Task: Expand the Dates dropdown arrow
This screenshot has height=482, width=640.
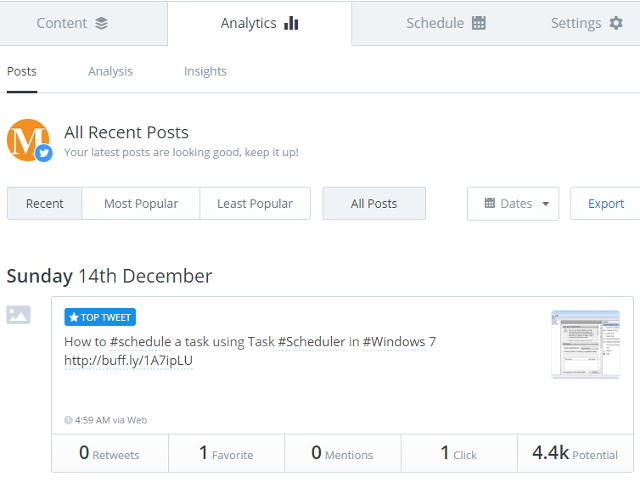Action: (x=546, y=204)
